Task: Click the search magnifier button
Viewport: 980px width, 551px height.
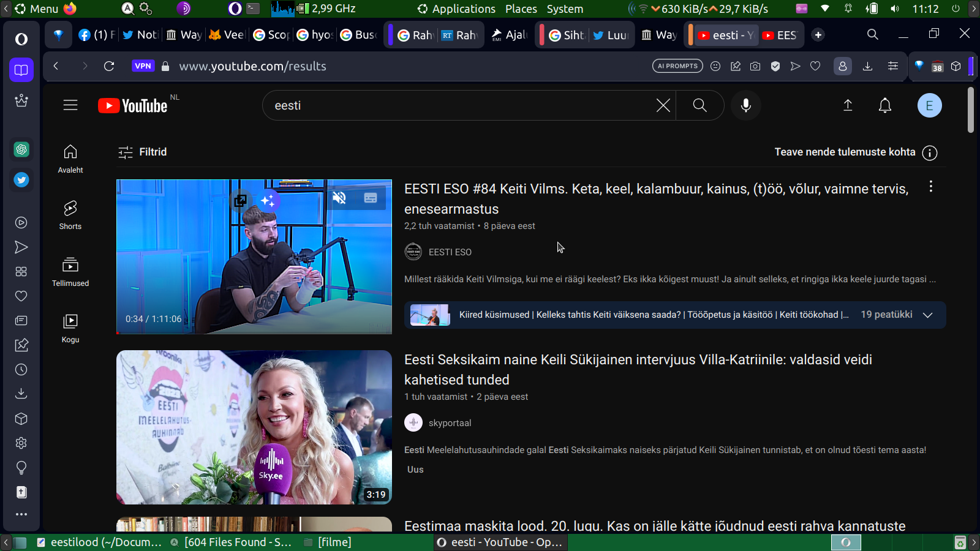Action: (x=699, y=105)
